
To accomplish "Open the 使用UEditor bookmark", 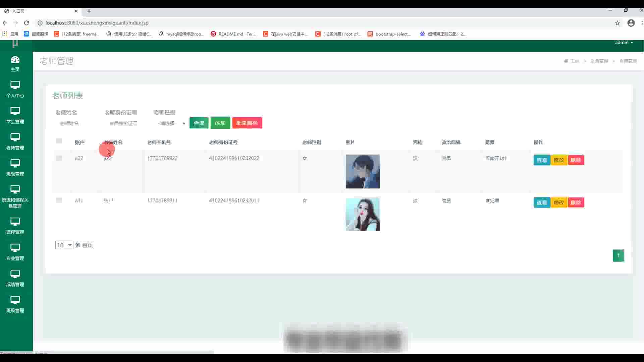I will point(129,34).
